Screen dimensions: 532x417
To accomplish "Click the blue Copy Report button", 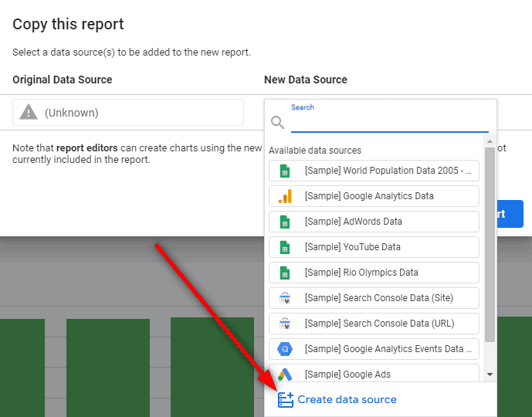I will pyautogui.click(x=510, y=214).
